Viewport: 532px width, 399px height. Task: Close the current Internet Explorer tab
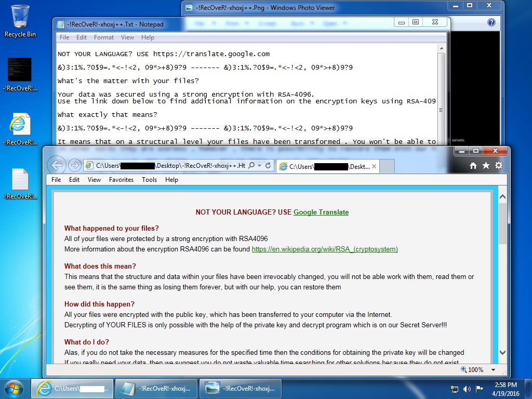pyautogui.click(x=374, y=166)
